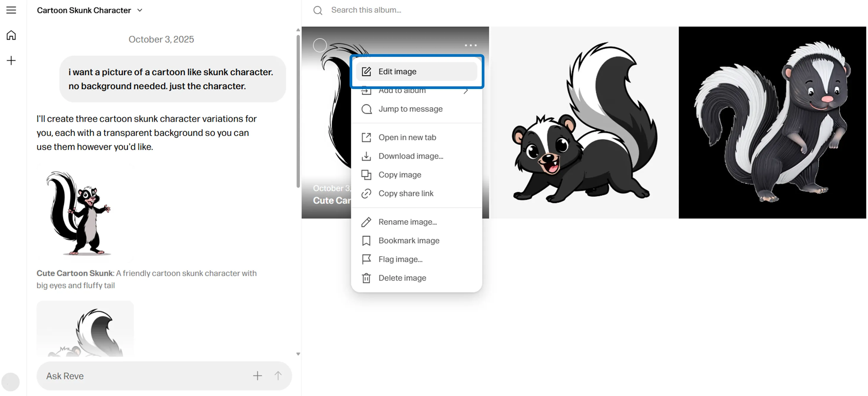Click the search magnifier icon
Screen dimensions: 868x396
pos(318,10)
